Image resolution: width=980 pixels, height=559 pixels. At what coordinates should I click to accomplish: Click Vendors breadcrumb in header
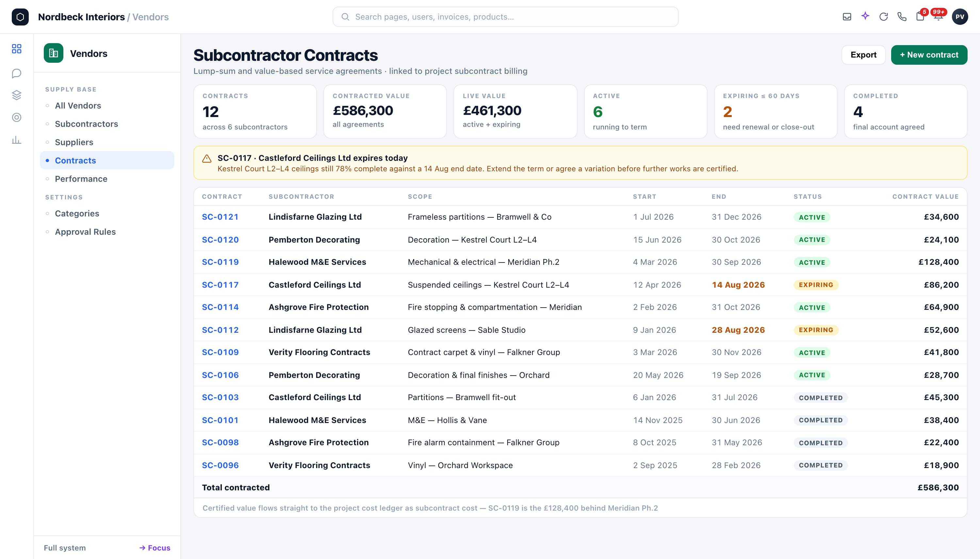tap(150, 17)
